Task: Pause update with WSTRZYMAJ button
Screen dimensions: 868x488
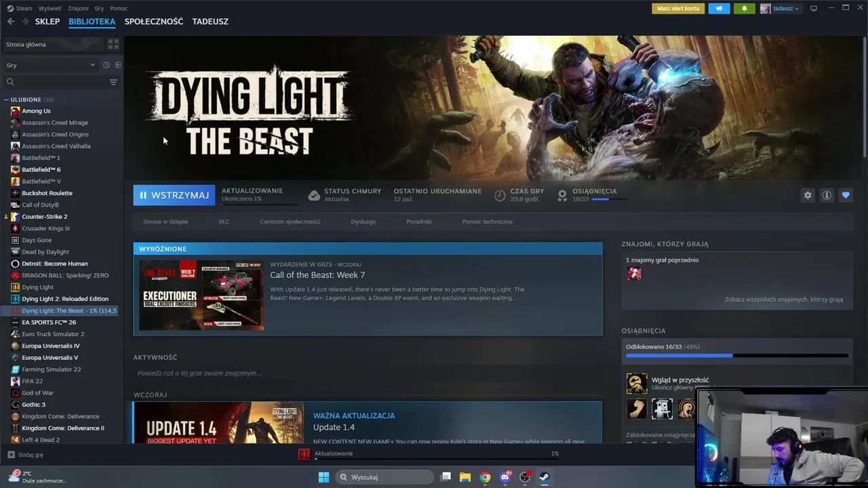Action: (x=174, y=195)
